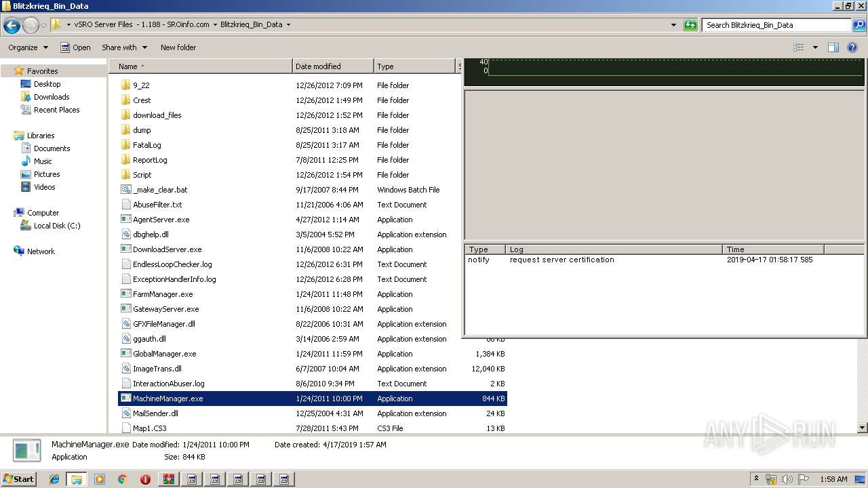The width and height of the screenshot is (868, 488).
Task: Select the DownloadServer.exe file
Action: tap(167, 249)
